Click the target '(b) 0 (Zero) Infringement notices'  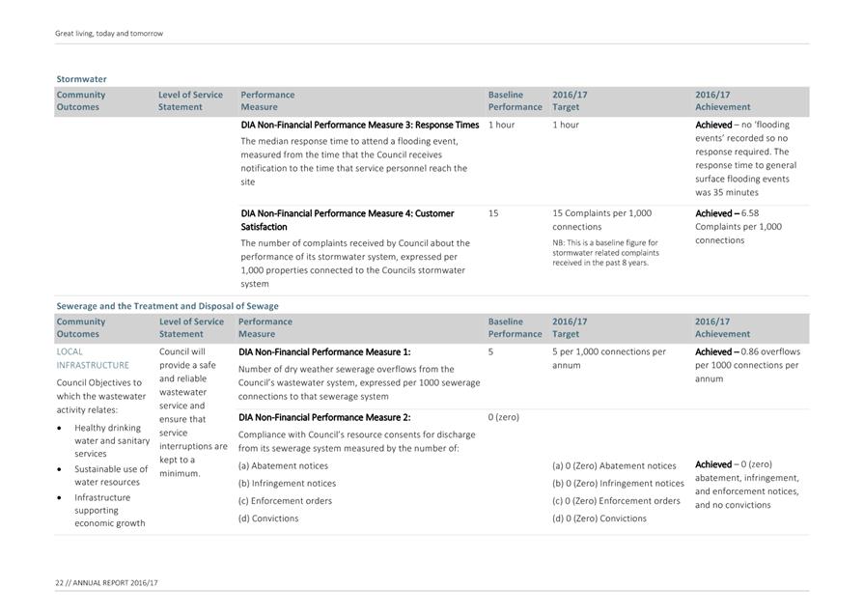click(618, 484)
